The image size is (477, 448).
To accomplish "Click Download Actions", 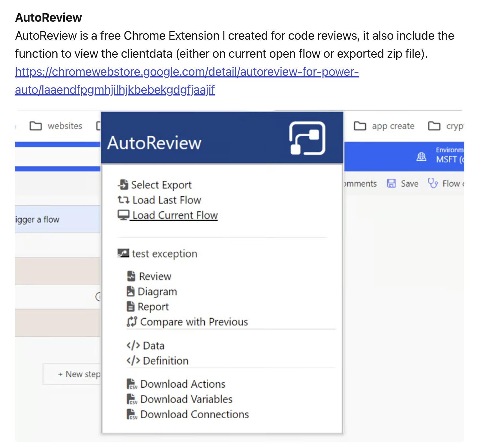I will point(183,384).
